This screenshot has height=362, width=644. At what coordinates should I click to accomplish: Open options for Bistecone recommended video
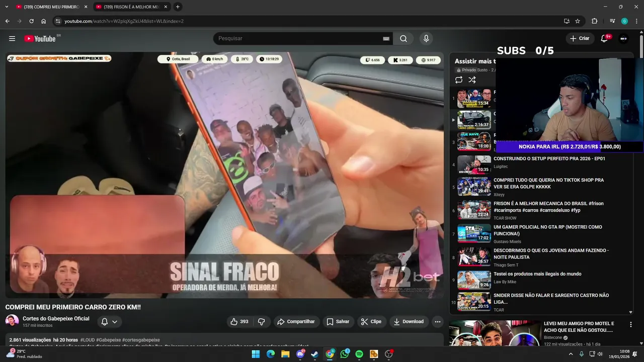coord(630,325)
